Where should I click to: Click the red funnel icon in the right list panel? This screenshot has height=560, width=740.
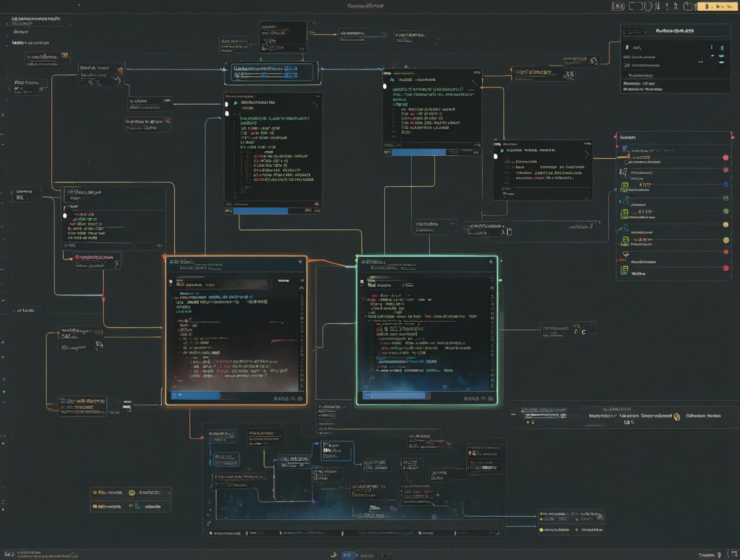[x=626, y=255]
